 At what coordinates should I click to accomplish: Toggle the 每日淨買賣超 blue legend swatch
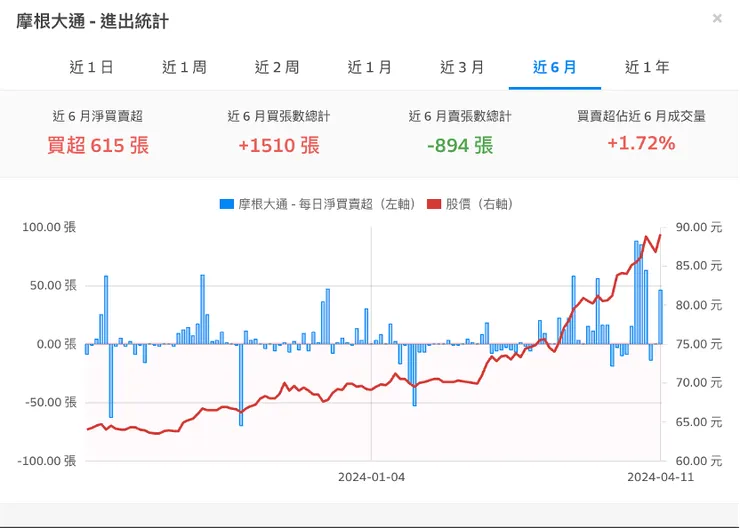227,204
